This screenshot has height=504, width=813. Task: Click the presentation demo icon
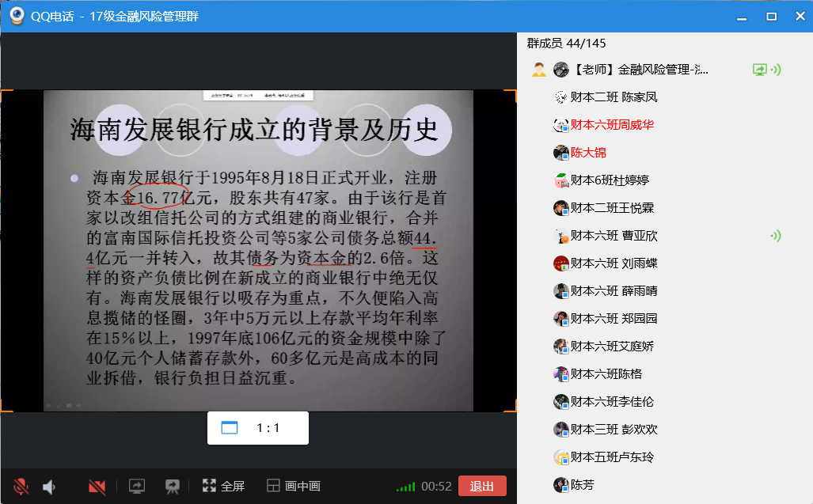172,487
